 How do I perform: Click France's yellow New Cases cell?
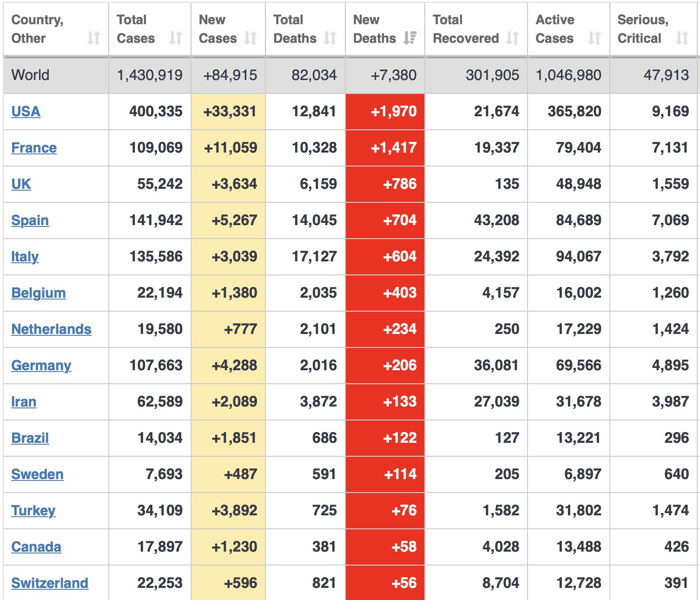coord(228,148)
